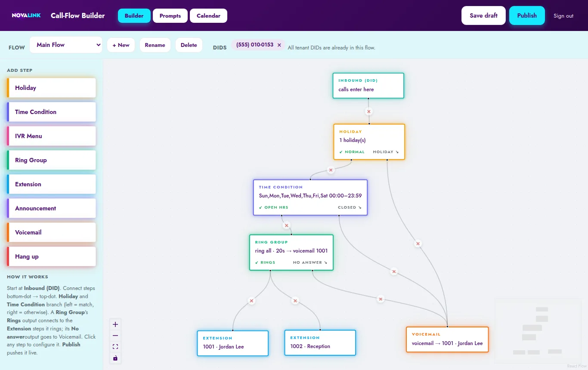The width and height of the screenshot is (588, 370).
Task: Add an Announcement step
Action: pyautogui.click(x=51, y=208)
